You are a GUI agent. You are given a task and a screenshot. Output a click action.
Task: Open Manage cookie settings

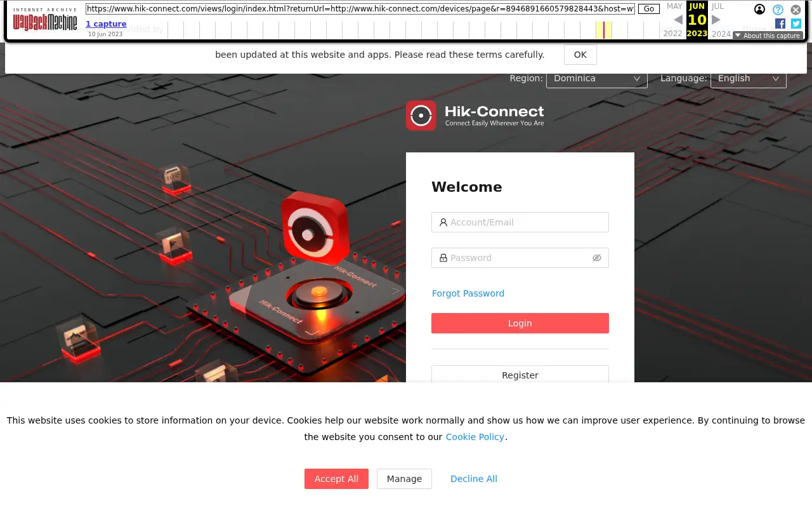pos(404,479)
